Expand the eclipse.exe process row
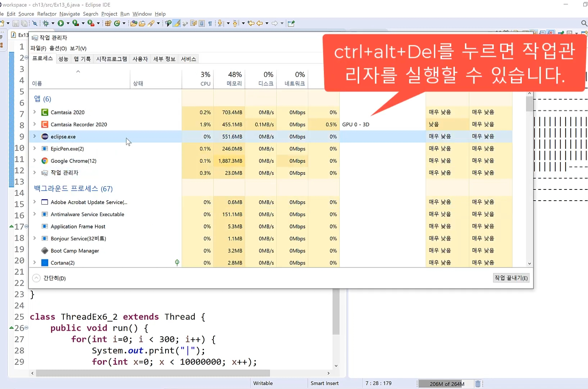 [35, 136]
